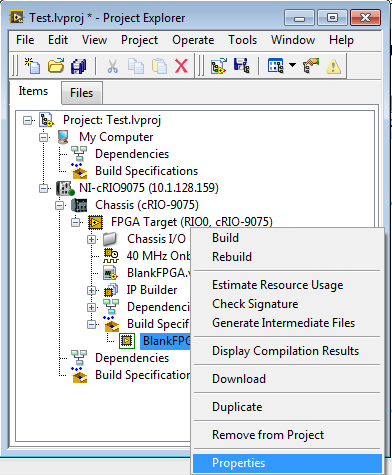Expand the IP Builder node
Screen dimensions: 392x475
[91, 290]
